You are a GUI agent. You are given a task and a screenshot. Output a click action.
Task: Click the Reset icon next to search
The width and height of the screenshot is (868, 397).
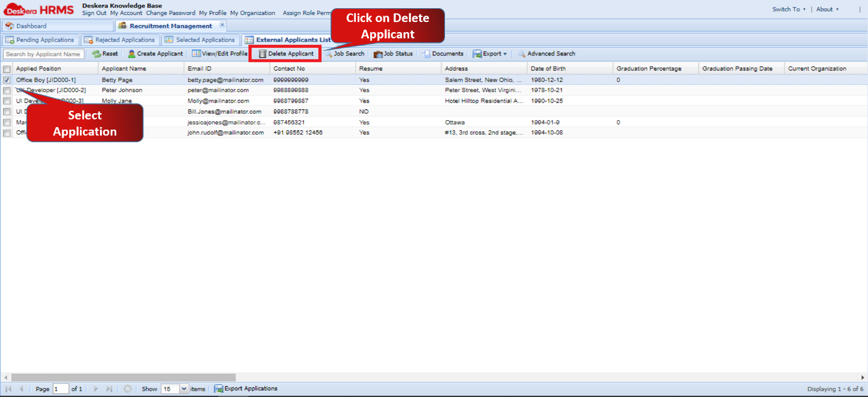click(106, 53)
